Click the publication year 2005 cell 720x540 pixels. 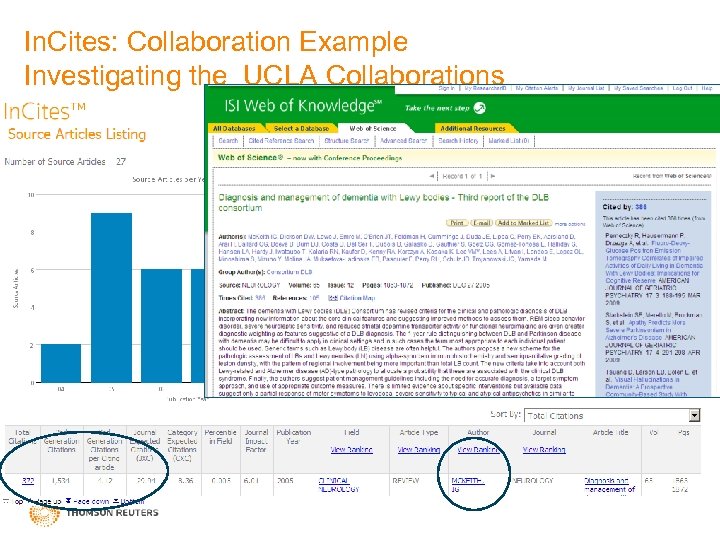[x=285, y=481]
